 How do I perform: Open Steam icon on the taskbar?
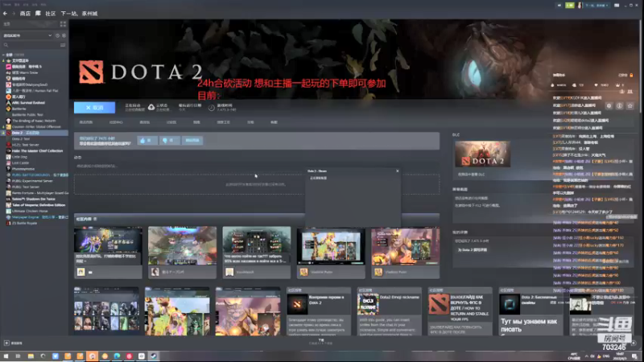[153, 356]
